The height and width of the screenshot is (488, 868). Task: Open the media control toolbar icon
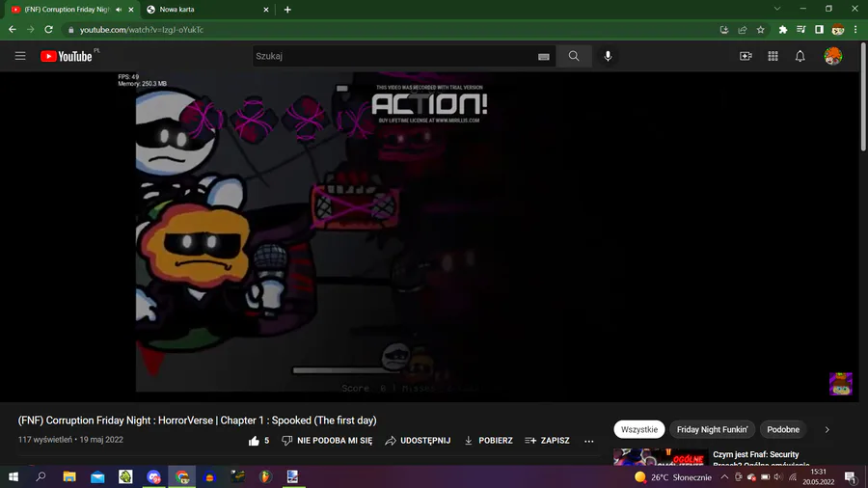click(x=801, y=30)
